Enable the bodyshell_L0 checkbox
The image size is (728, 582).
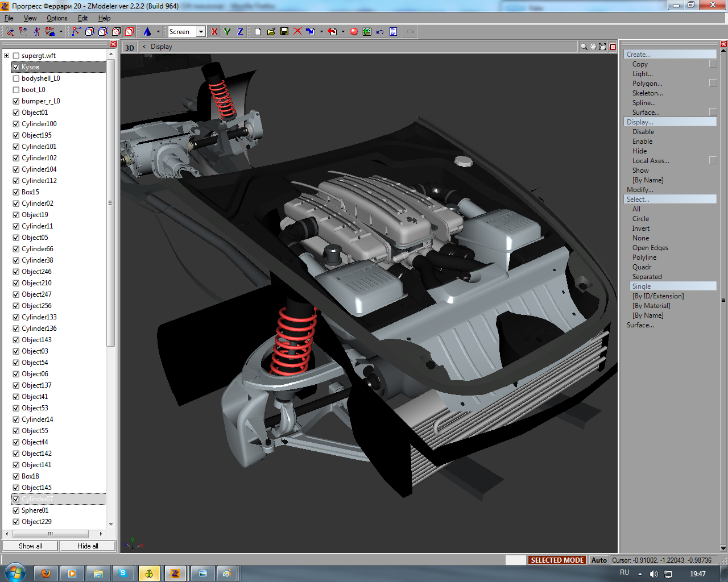click(16, 78)
